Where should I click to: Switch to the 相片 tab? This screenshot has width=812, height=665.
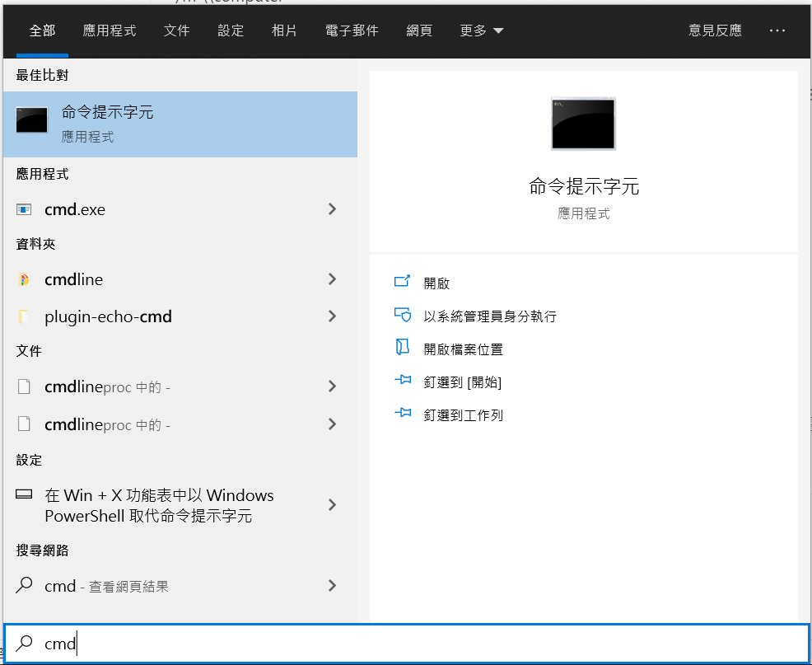click(284, 30)
